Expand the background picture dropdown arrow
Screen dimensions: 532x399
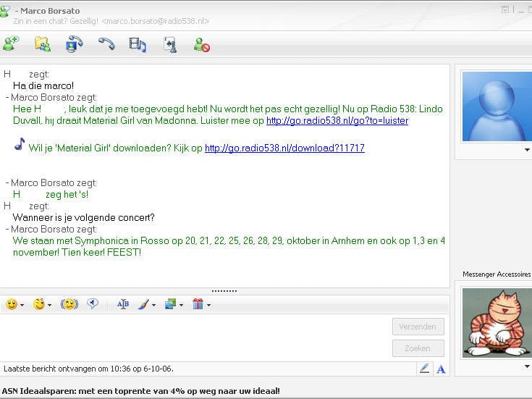click(x=181, y=306)
